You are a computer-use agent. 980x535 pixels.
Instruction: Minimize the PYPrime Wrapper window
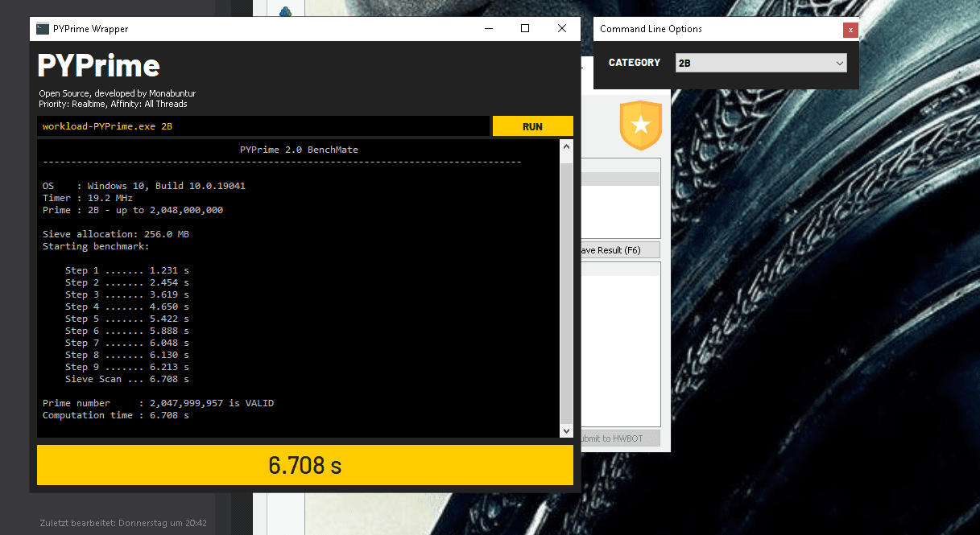pos(489,28)
